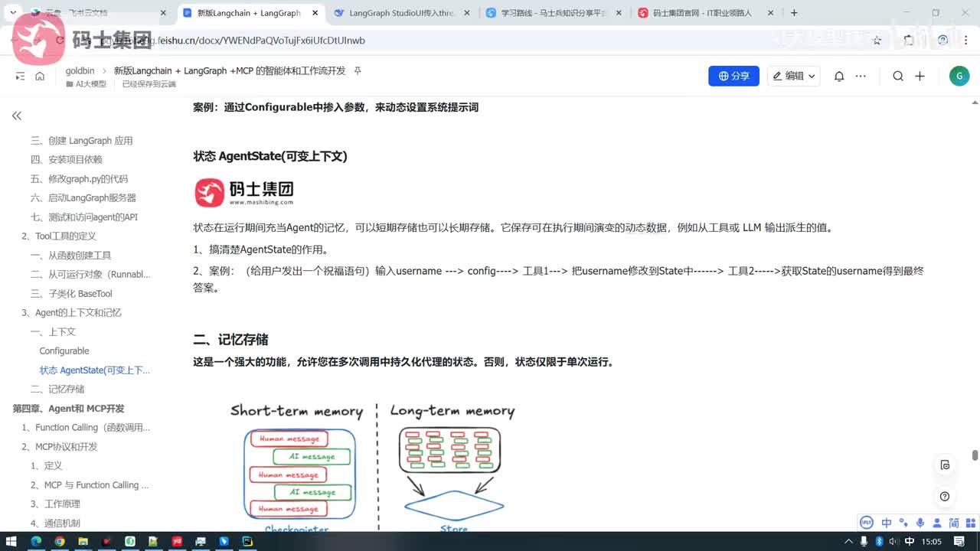
Task: Launch Microsoft Edge from taskbar
Action: [x=36, y=541]
